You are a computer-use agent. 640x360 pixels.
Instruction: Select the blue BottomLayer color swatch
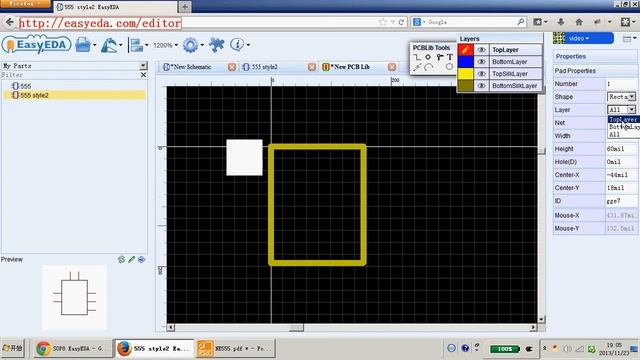[465, 62]
